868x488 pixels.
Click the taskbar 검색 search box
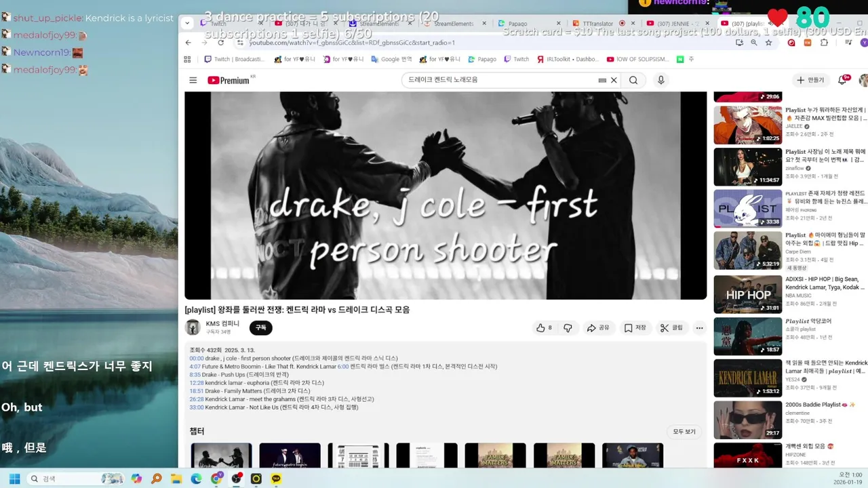77,479
